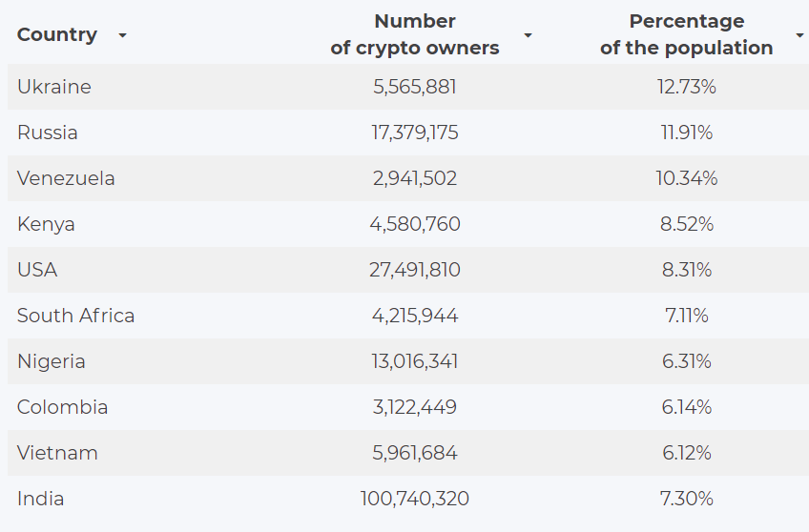The image size is (809, 532).
Task: Click India's 100,740,320 owners value
Action: (415, 499)
